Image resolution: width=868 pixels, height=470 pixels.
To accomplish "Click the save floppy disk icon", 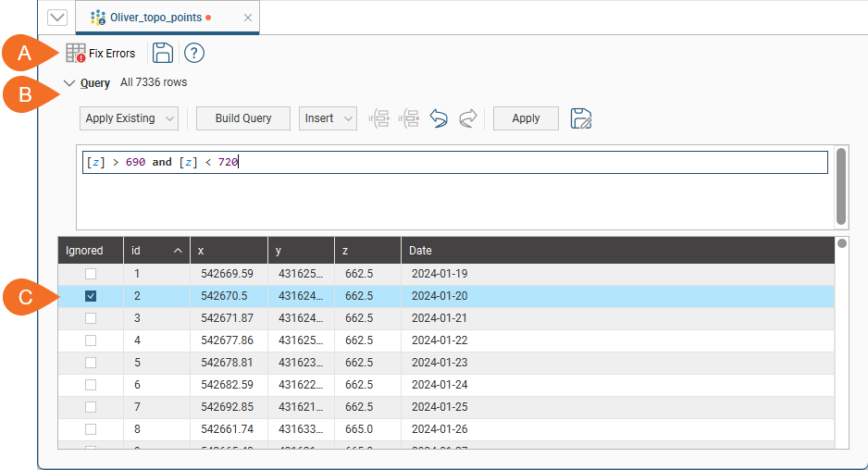I will point(163,53).
